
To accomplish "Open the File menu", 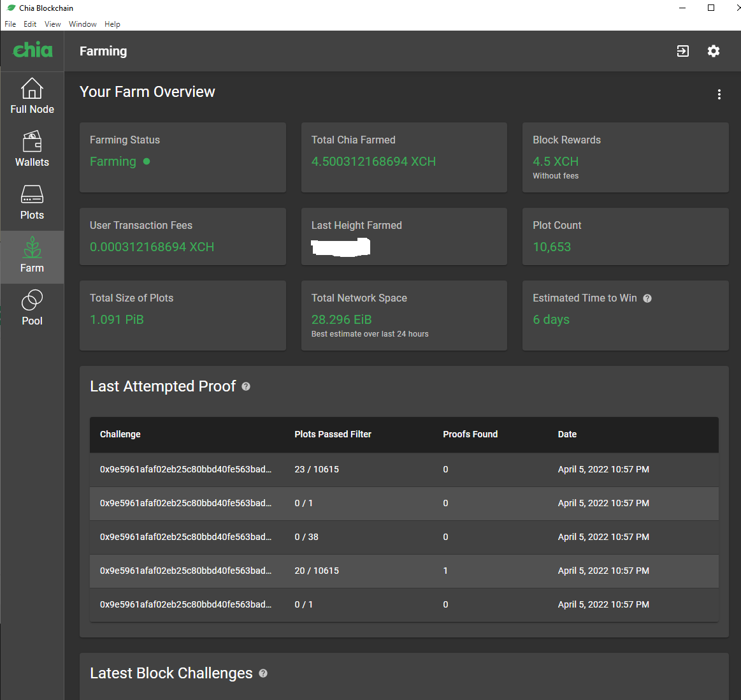I will pyautogui.click(x=10, y=24).
